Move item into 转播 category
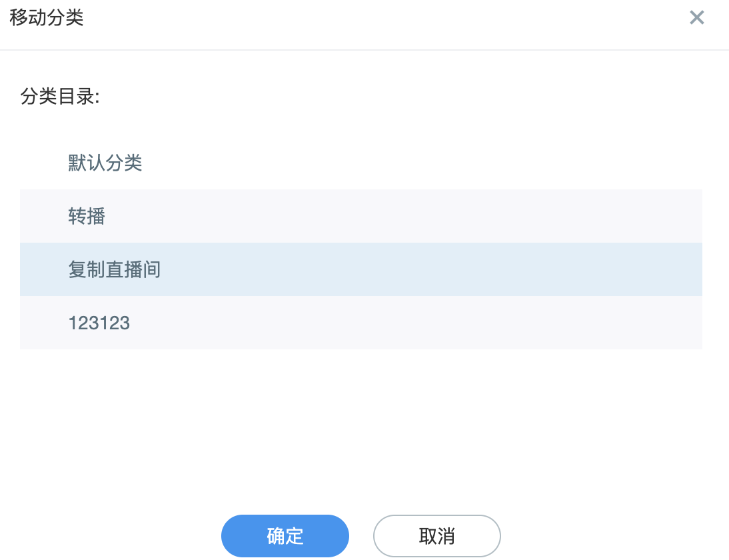The image size is (729, 560). click(x=361, y=216)
